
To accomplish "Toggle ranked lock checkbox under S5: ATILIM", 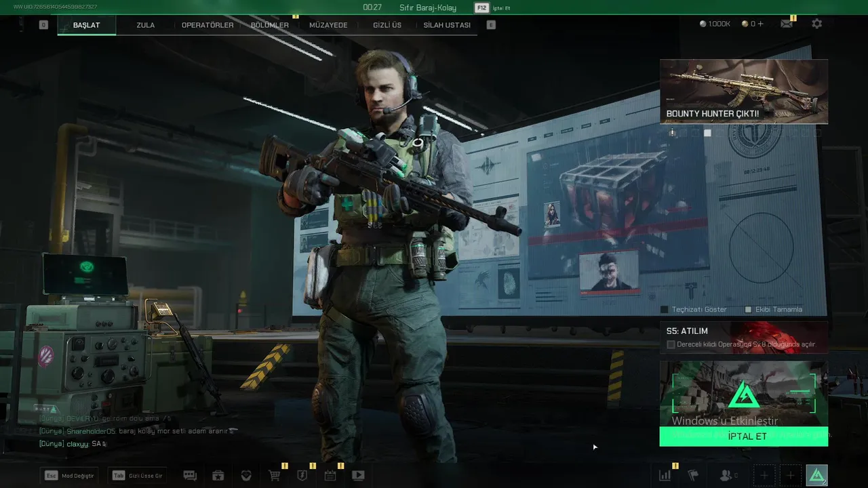I will 671,344.
